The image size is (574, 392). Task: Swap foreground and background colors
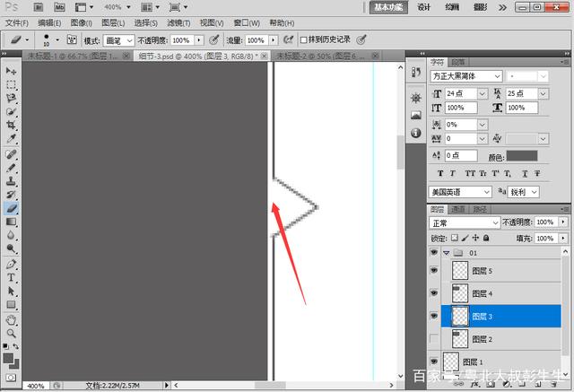(x=16, y=346)
